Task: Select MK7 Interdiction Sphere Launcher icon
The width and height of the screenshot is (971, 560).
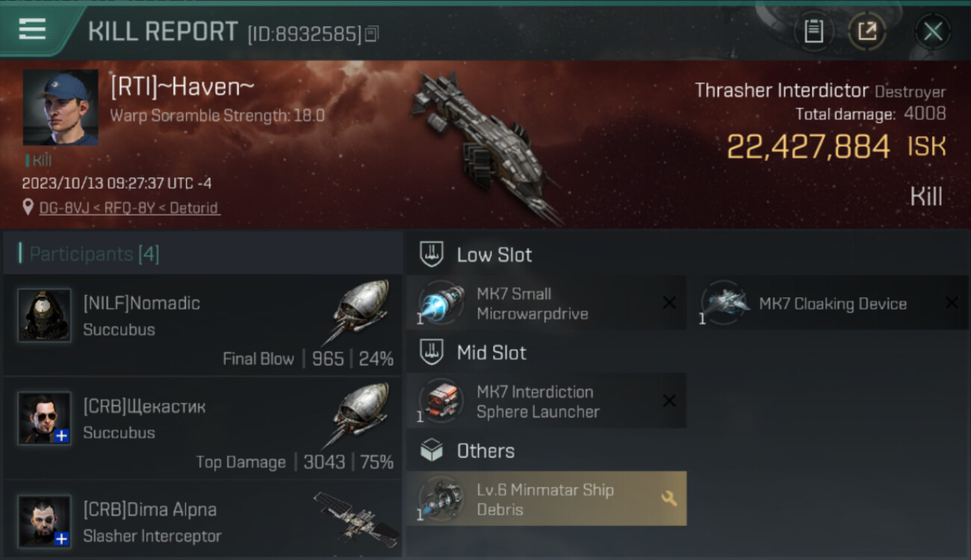Action: click(441, 401)
